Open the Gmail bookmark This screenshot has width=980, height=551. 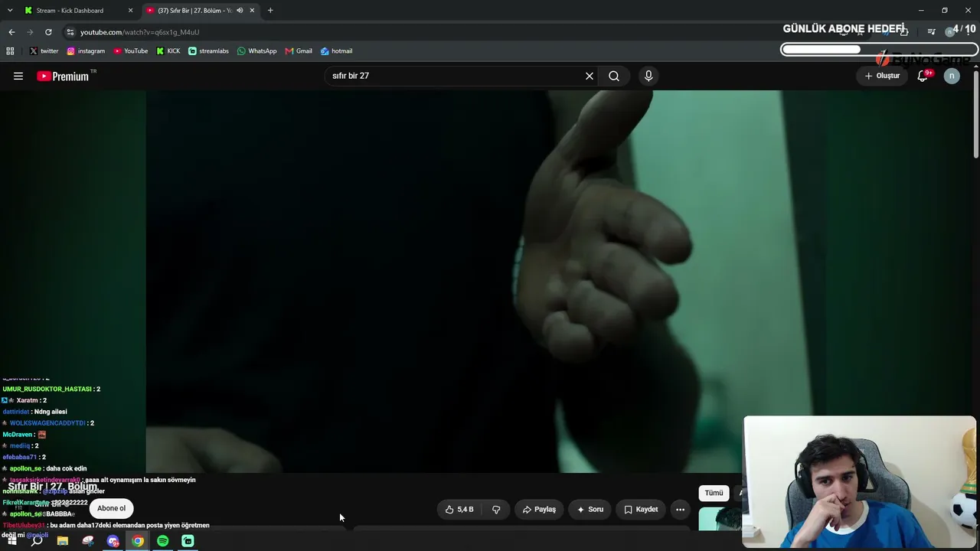[x=299, y=51]
